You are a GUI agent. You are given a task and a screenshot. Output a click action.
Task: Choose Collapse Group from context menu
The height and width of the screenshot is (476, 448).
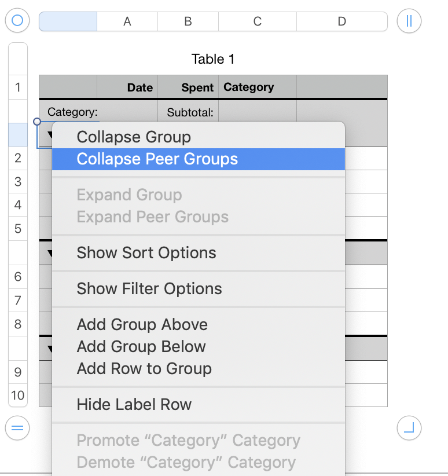click(x=134, y=137)
